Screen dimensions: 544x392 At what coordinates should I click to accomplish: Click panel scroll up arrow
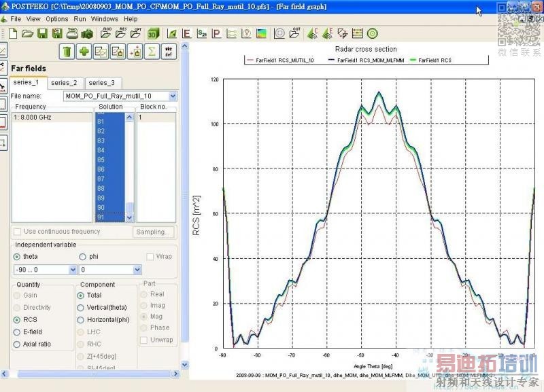185,46
